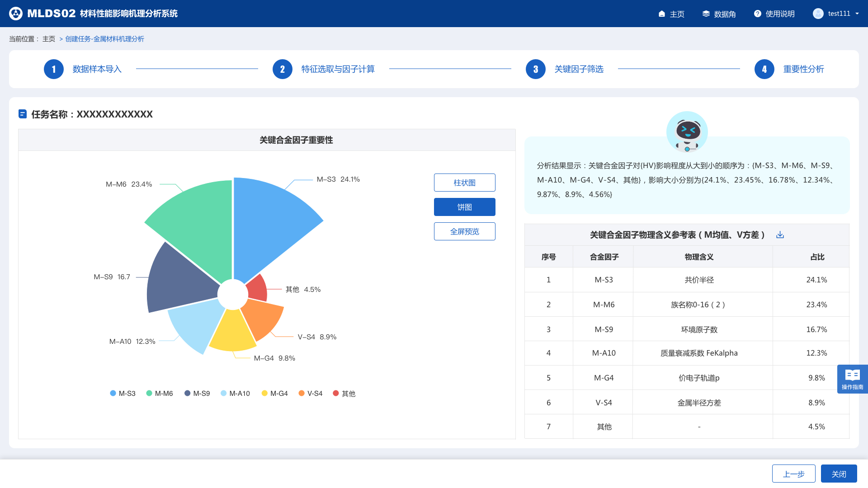This screenshot has width=868, height=488.
Task: Click the 主页 breadcrumb link
Action: [49, 39]
